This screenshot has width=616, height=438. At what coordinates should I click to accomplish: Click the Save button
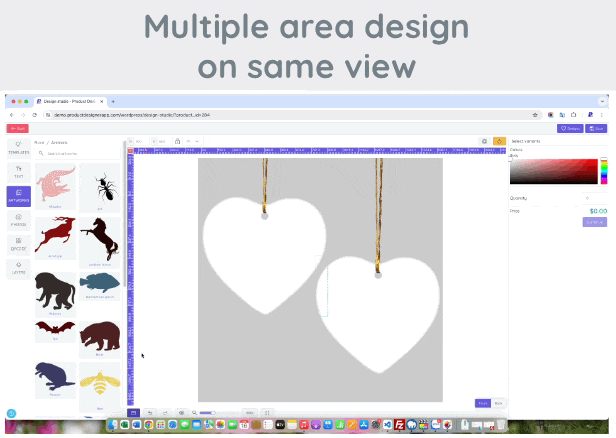click(596, 128)
